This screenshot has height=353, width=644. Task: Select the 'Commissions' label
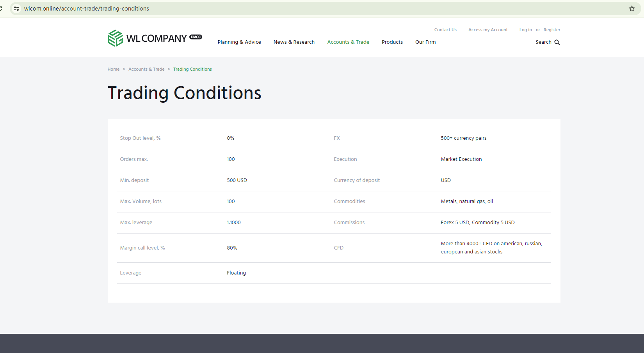[349, 223]
